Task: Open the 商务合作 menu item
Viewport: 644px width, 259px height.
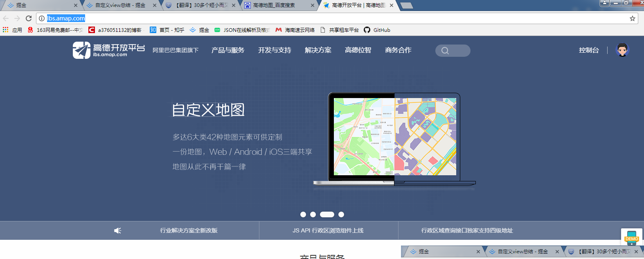Action: 398,50
